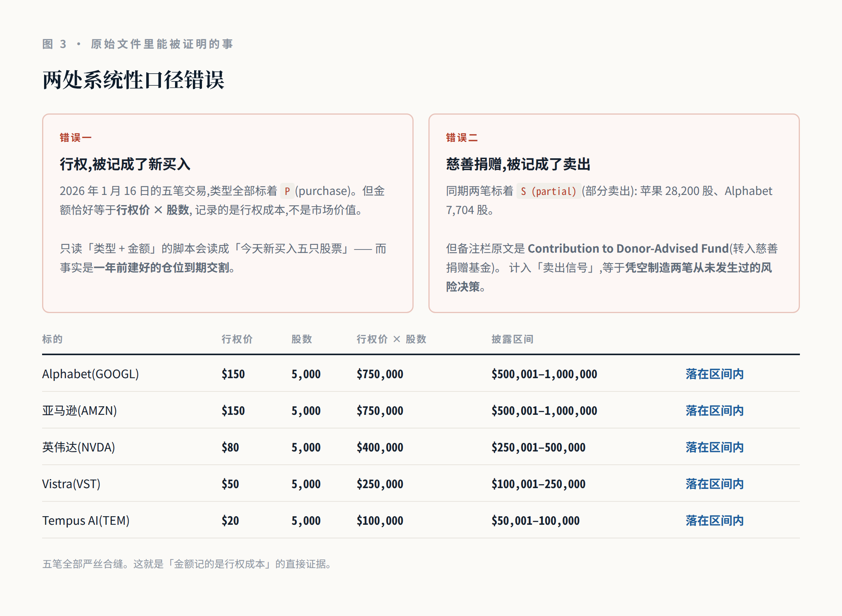842x616 pixels.
Task: Click the 错误二 label
Action: 462,138
